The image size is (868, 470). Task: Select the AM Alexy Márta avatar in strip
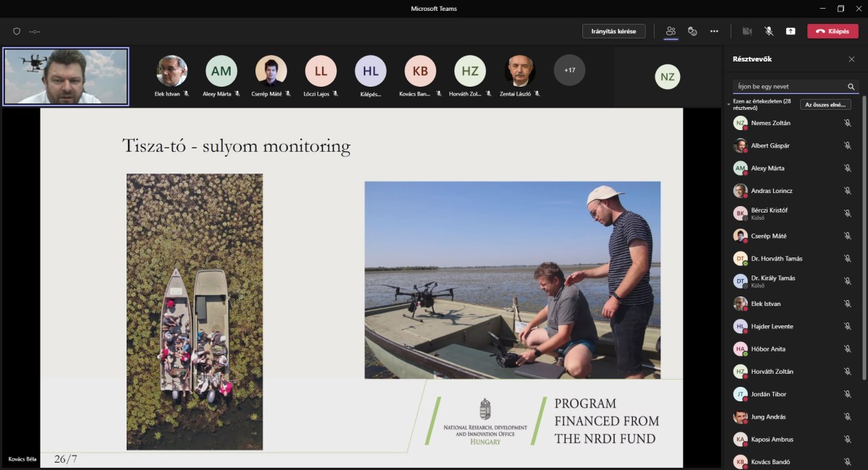click(x=221, y=70)
